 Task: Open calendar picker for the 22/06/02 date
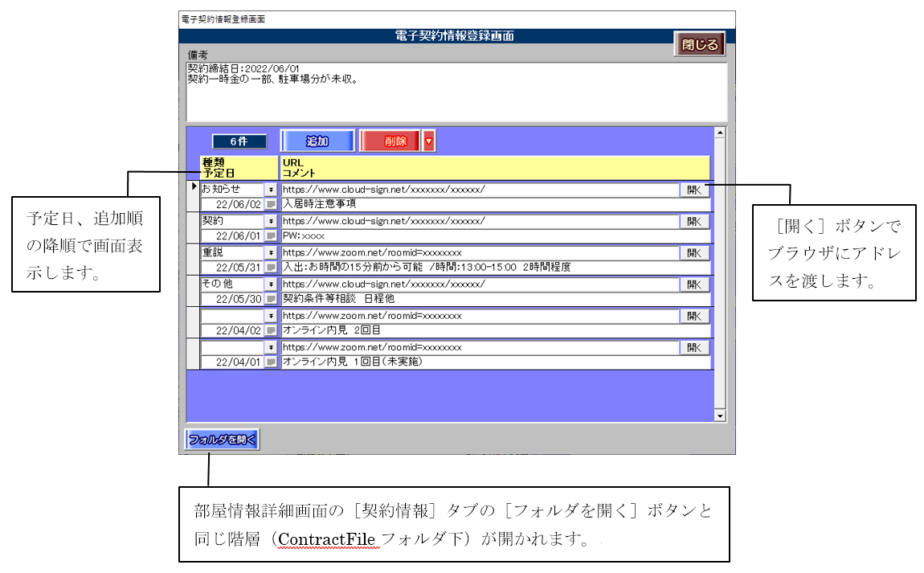271,204
